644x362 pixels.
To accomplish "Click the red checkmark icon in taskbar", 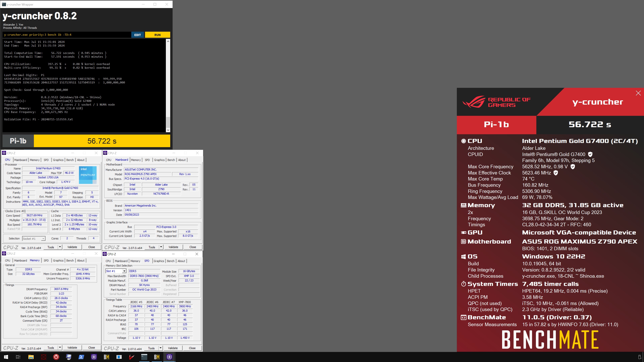I will coord(131,357).
